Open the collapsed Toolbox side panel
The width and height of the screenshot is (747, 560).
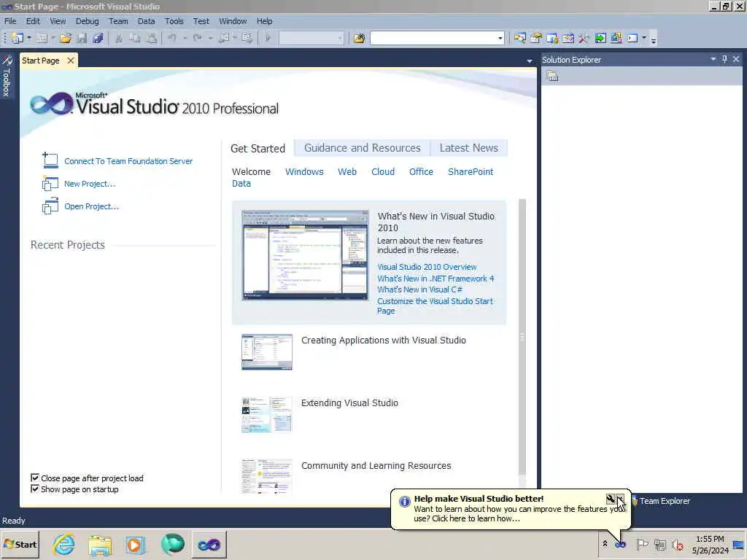coord(6,76)
